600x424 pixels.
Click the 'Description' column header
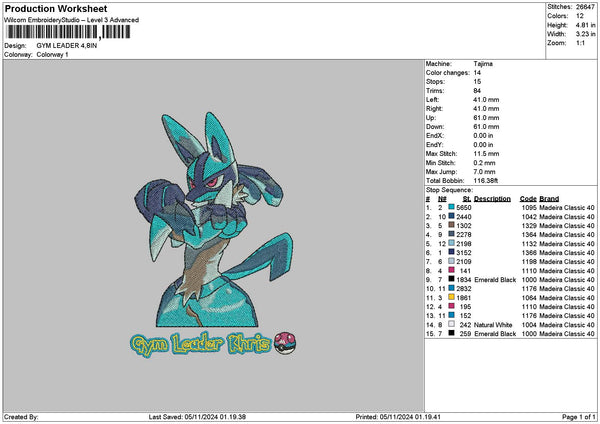(x=492, y=199)
